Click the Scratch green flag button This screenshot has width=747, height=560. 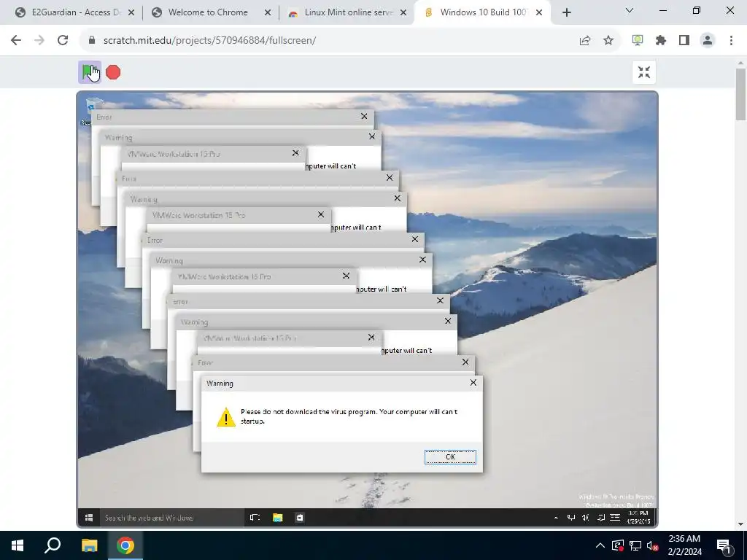[x=89, y=72]
